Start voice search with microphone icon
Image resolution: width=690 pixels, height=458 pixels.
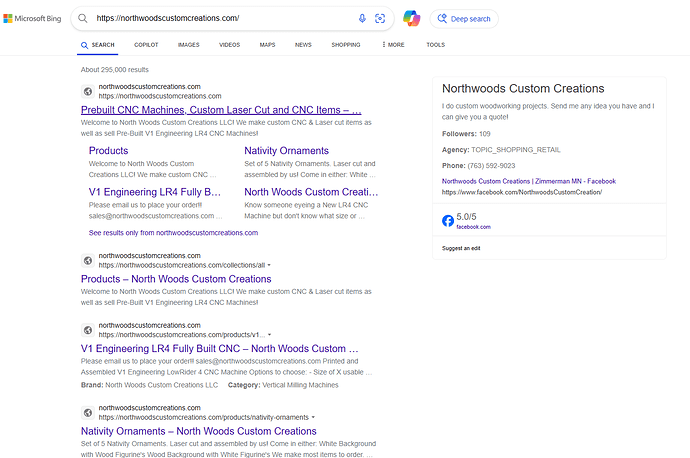[x=362, y=18]
